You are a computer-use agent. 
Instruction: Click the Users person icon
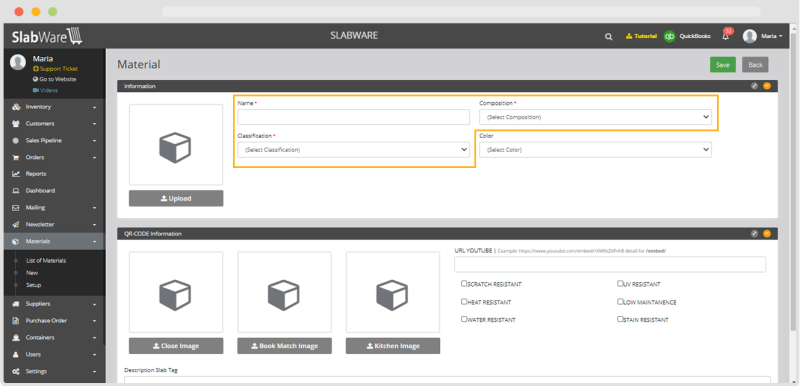coord(16,354)
